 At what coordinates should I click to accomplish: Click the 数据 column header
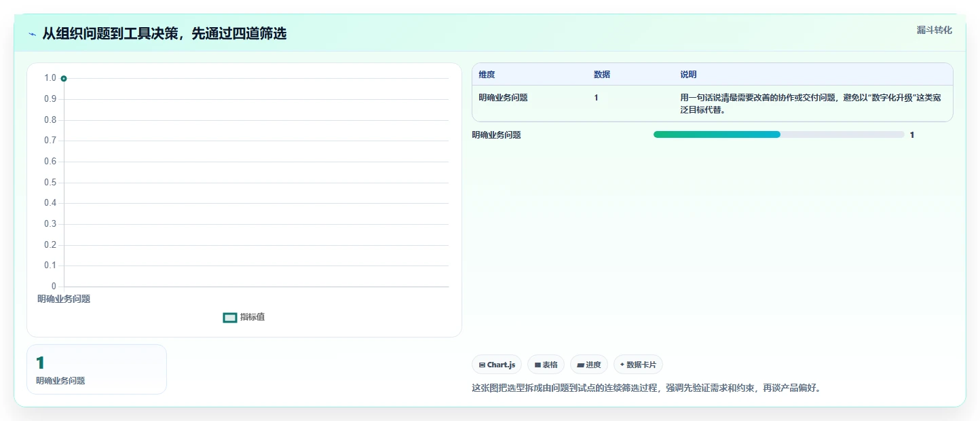coord(602,75)
